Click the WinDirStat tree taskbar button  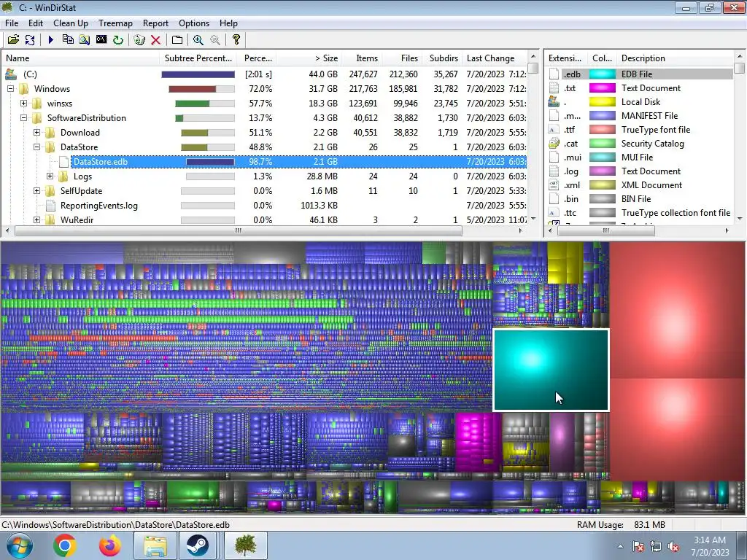click(x=245, y=545)
